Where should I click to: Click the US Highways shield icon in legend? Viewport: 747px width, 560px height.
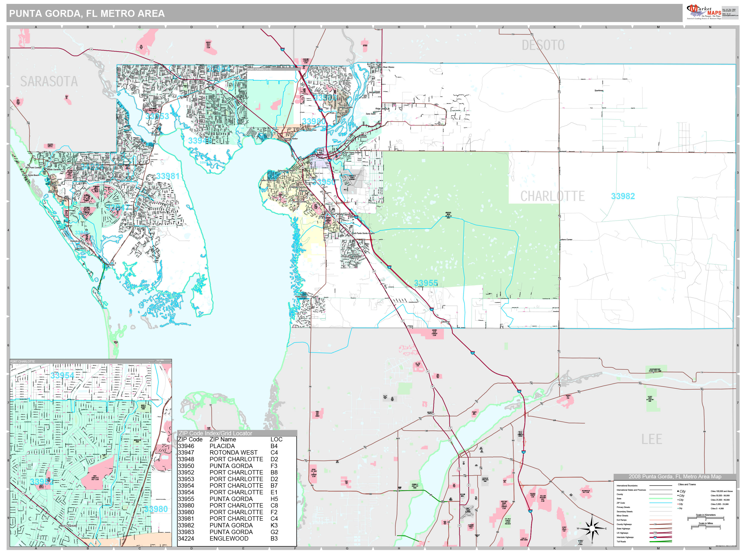click(655, 533)
